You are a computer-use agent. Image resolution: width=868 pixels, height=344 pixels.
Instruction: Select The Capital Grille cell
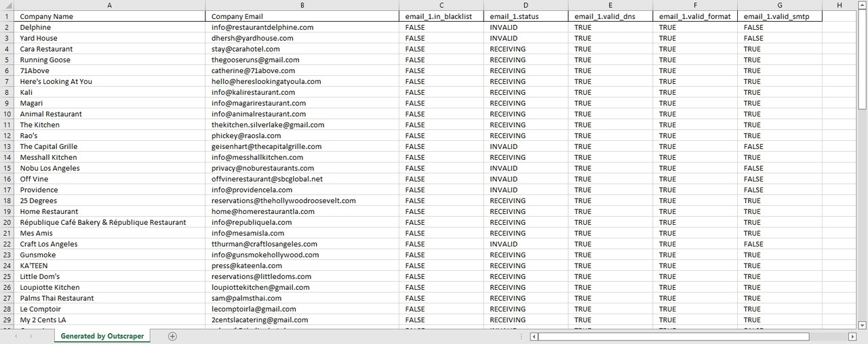pos(111,146)
